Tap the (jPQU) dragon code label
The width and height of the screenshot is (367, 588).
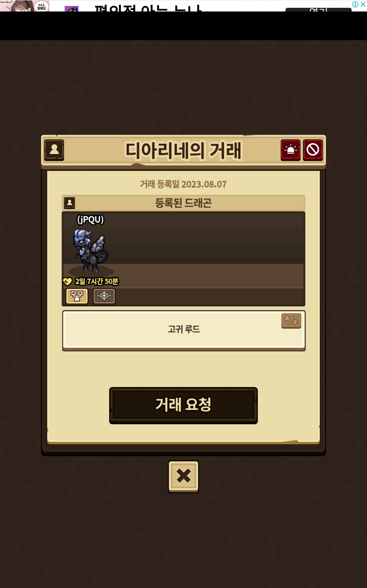tap(90, 219)
